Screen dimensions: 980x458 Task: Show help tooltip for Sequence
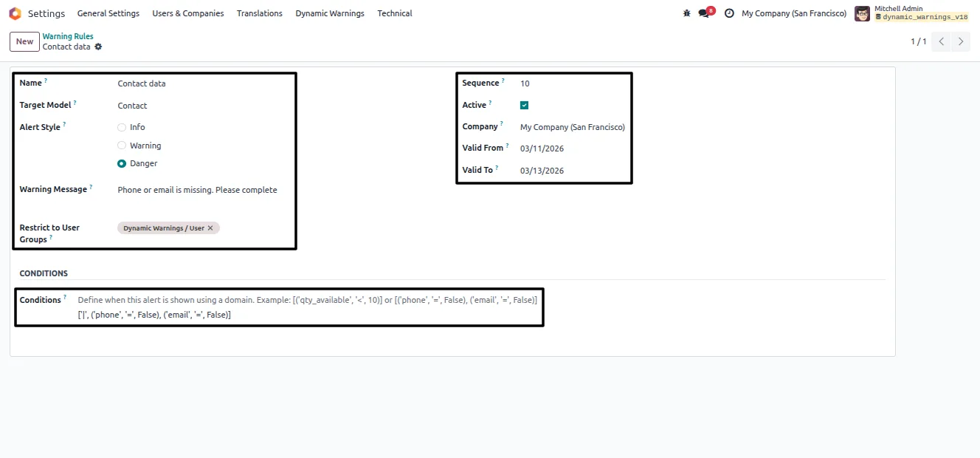503,81
